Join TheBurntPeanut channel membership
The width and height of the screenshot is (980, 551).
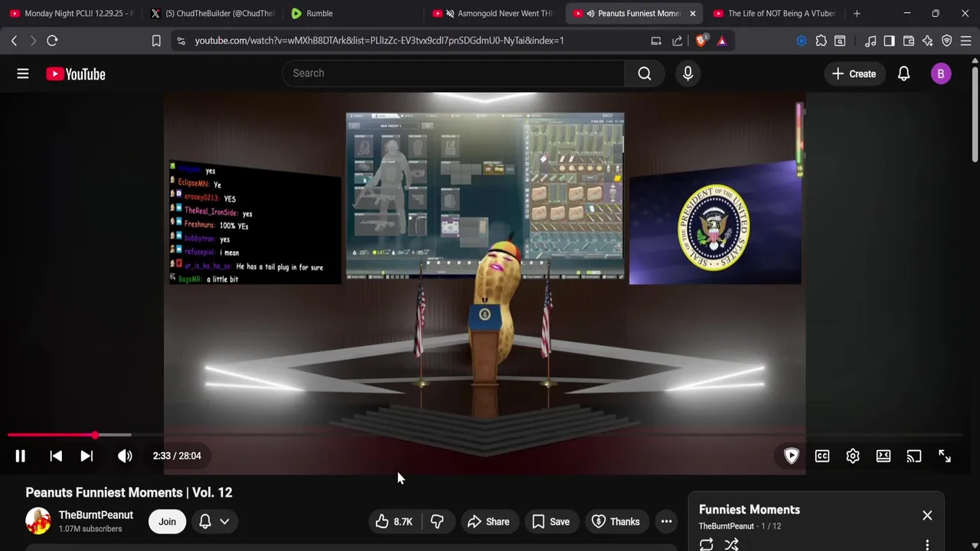(x=167, y=522)
